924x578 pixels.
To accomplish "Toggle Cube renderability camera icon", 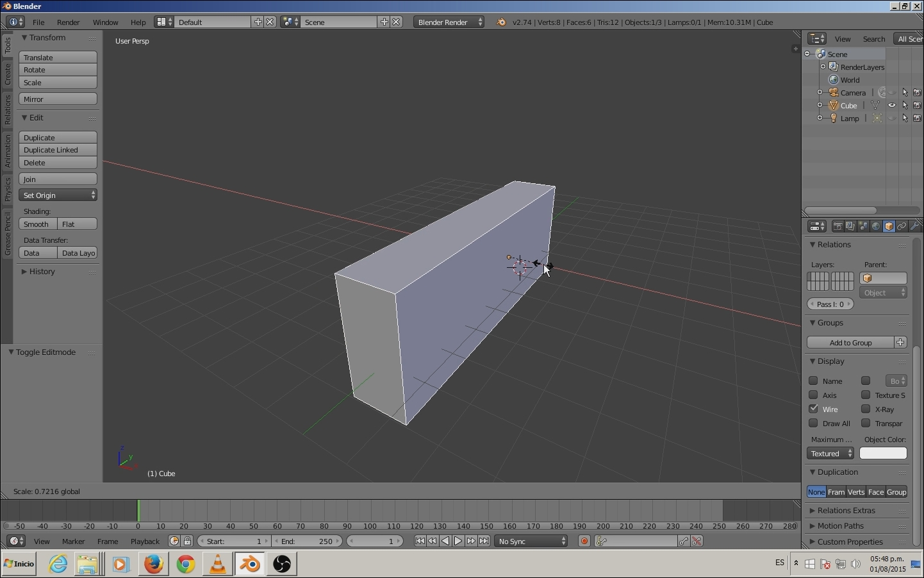I will pos(918,106).
